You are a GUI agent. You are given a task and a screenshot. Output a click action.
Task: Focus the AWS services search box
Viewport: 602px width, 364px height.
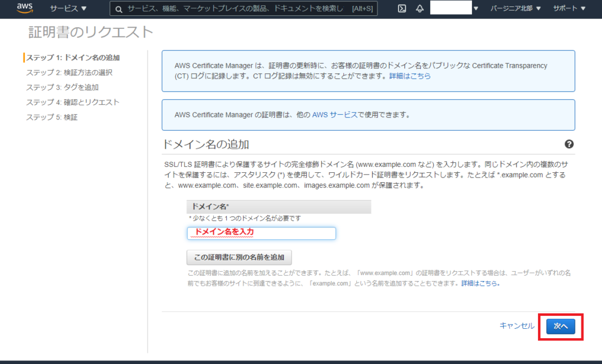coord(243,8)
